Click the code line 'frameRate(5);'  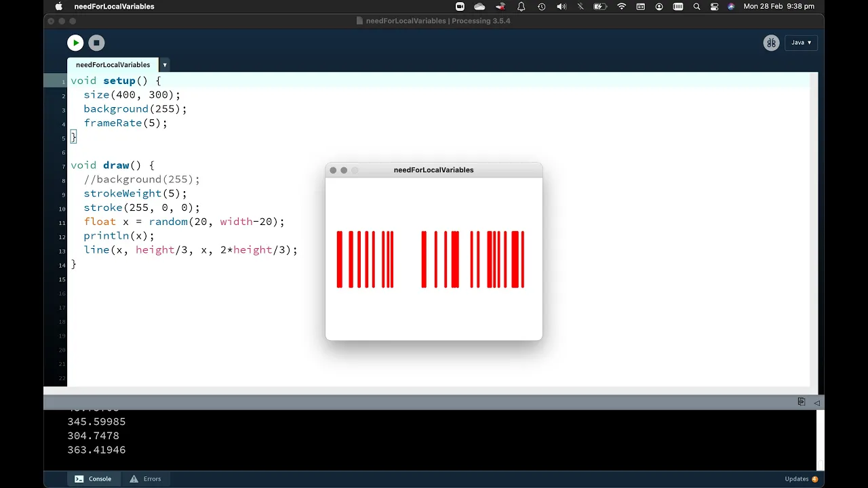pos(125,123)
